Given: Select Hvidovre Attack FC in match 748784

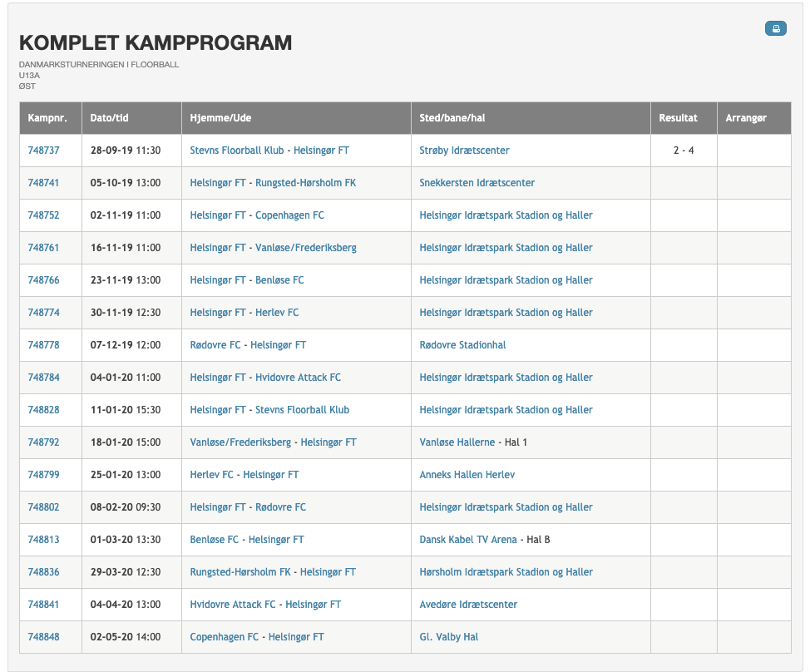Looking at the screenshot, I should (x=298, y=378).
